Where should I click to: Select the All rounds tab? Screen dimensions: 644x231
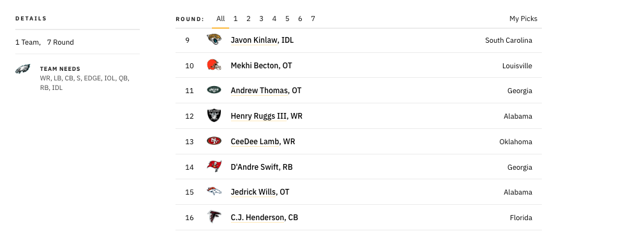pos(221,19)
